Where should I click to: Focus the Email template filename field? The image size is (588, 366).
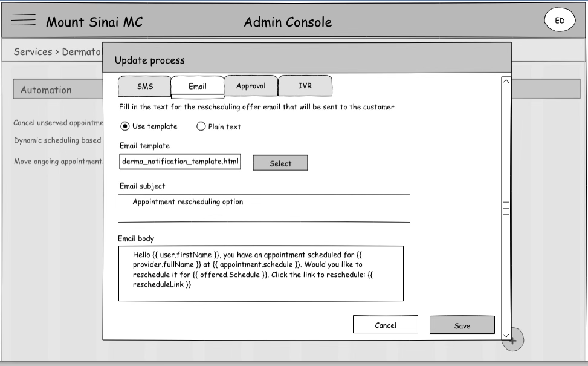[x=180, y=162]
